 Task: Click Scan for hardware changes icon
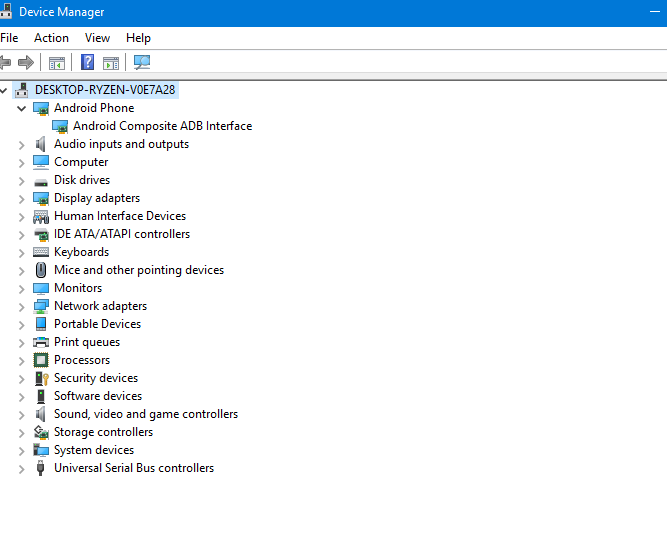(x=142, y=63)
